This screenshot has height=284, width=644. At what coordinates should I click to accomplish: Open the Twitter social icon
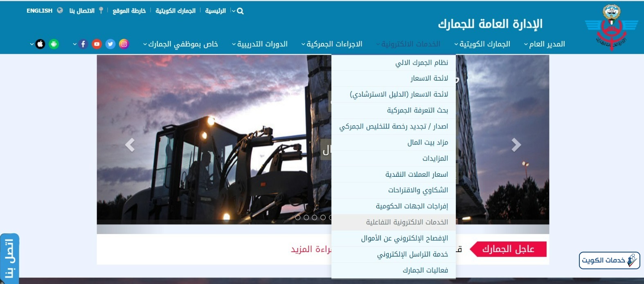pyautogui.click(x=110, y=44)
